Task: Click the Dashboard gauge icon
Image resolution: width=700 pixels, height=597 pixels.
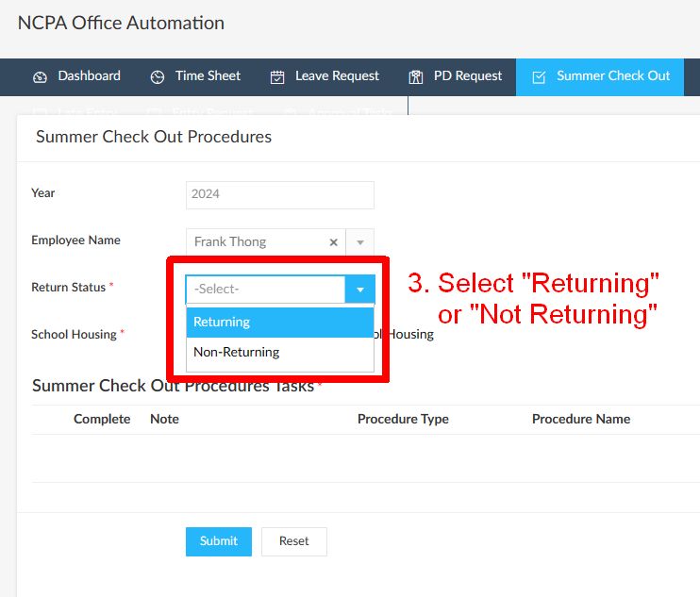Action: point(40,77)
